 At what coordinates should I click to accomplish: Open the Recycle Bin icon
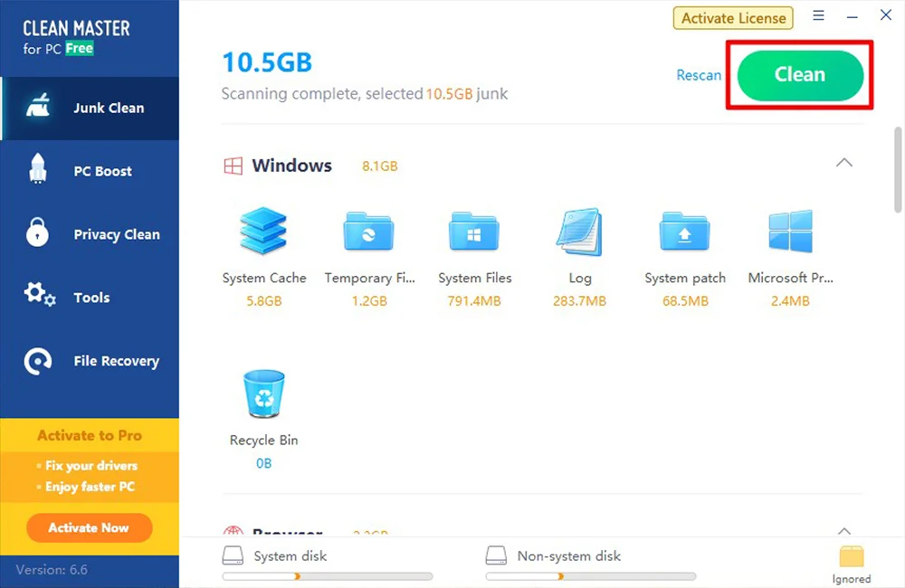coord(263,394)
